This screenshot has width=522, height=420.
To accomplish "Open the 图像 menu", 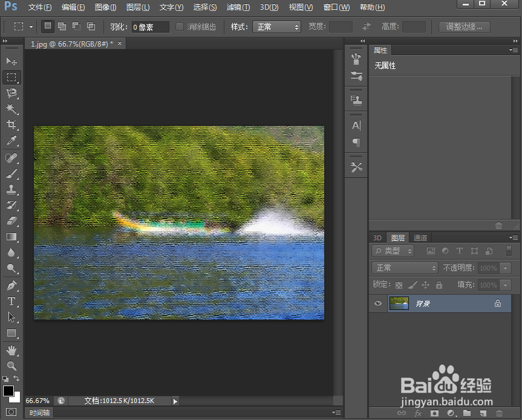I will pos(105,7).
